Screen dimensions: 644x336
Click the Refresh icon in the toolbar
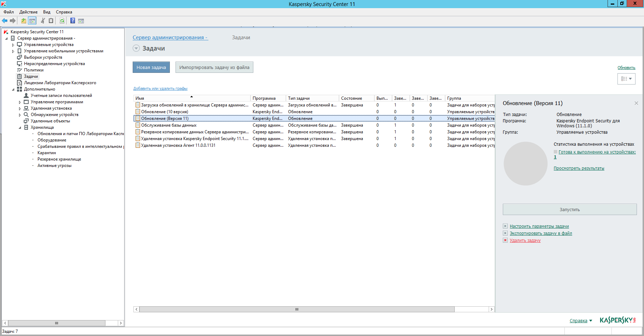pos(62,21)
